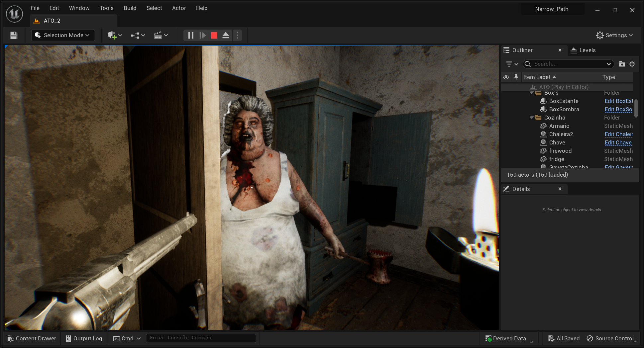
Task: Open the Content Drawer
Action: pyautogui.click(x=32, y=338)
